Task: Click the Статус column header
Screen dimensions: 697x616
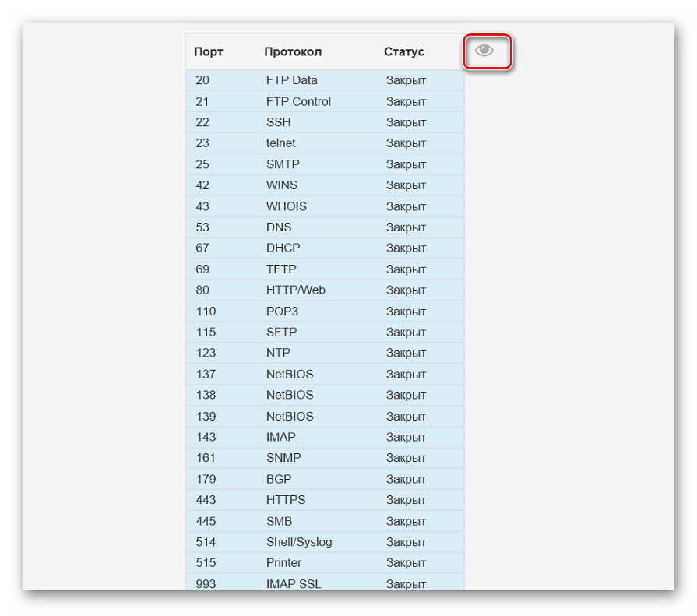Action: click(404, 51)
